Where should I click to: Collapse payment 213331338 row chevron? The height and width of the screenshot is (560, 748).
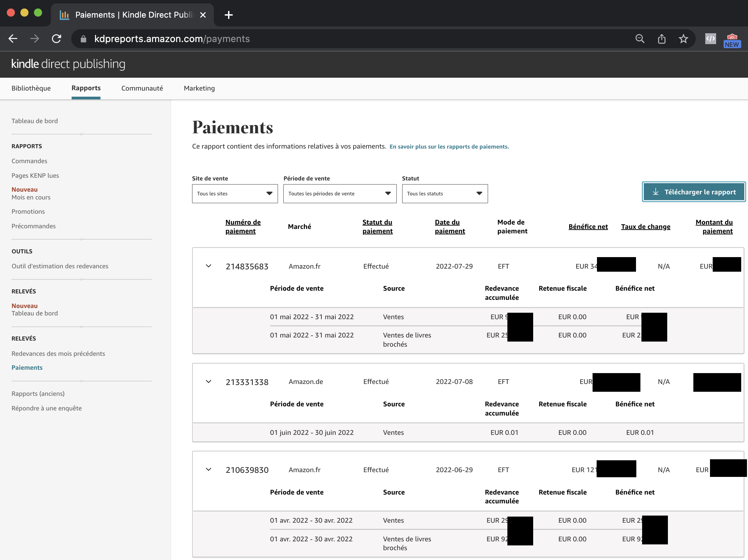point(209,382)
